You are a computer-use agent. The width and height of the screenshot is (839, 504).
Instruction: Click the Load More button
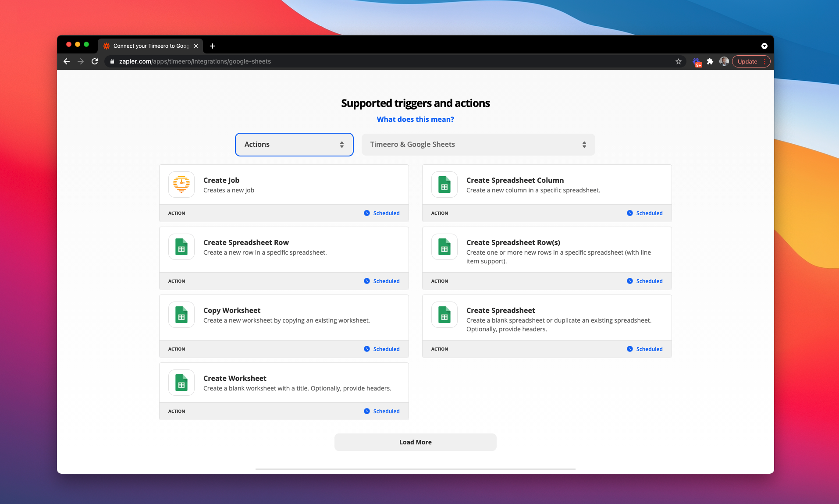(x=416, y=442)
